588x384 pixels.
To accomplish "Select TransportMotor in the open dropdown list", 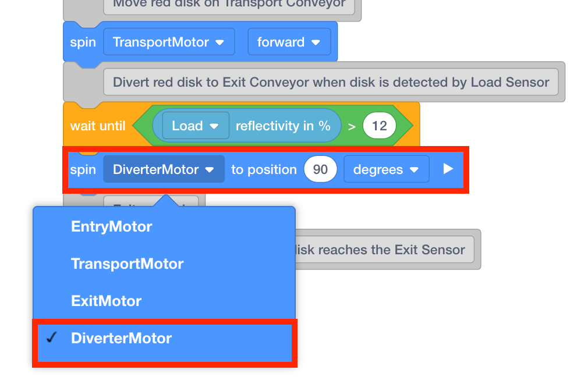I will pyautogui.click(x=127, y=264).
